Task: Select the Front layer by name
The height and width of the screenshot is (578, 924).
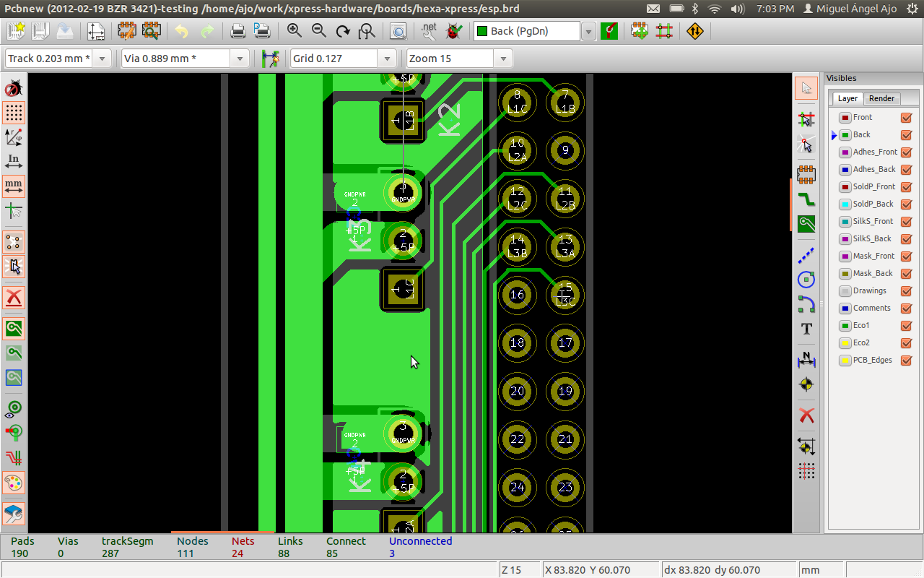Action: coord(862,117)
